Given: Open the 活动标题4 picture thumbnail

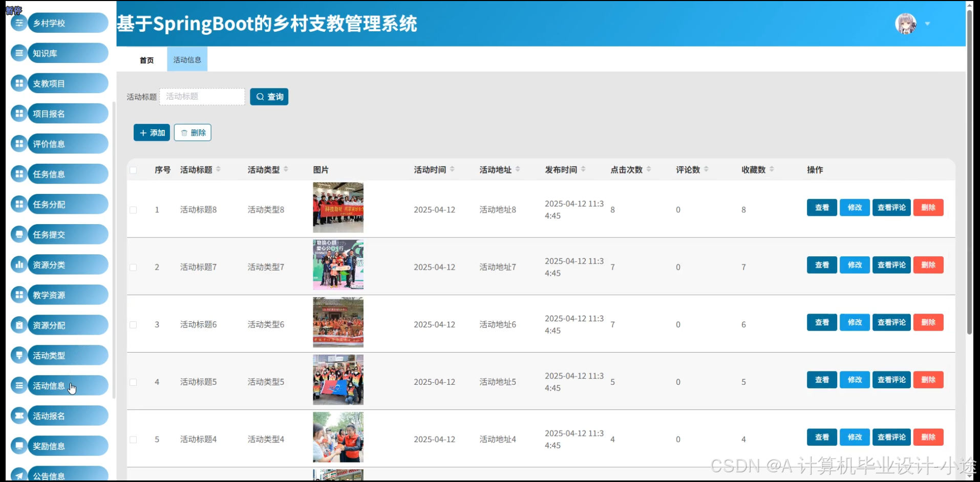Looking at the screenshot, I should point(338,437).
